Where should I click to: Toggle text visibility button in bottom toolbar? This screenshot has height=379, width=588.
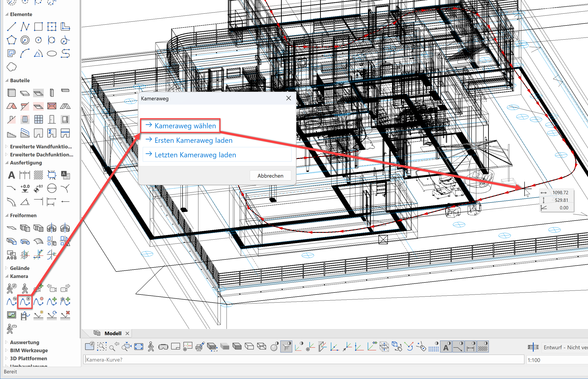click(x=446, y=347)
